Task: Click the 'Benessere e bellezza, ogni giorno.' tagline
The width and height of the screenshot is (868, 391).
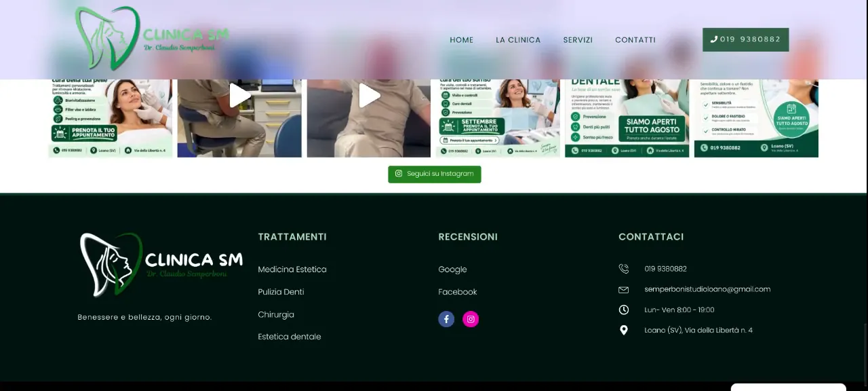Action: coord(144,317)
